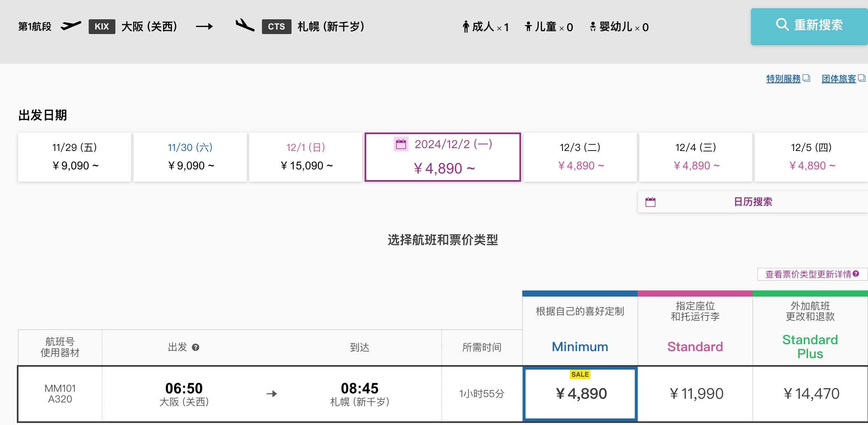Click flight number MM101 A320

[60, 394]
